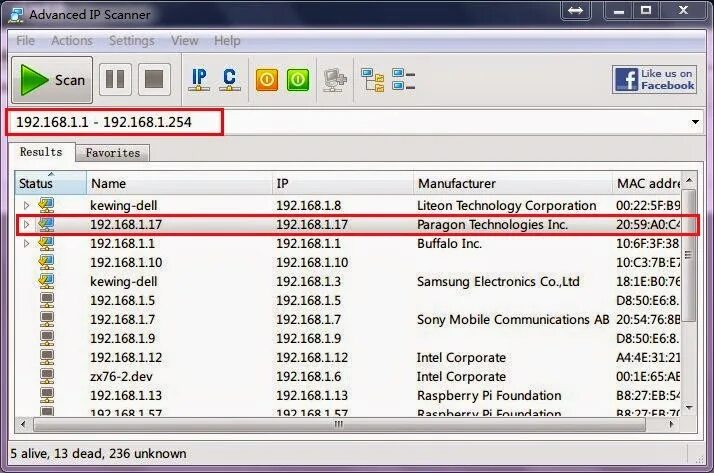The image size is (714, 473).
Task: Click computer icon of zx76-2.dev row
Action: tap(47, 376)
